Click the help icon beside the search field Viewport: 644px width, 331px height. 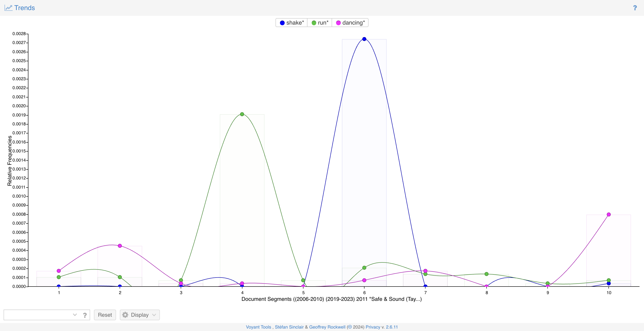[x=85, y=315]
